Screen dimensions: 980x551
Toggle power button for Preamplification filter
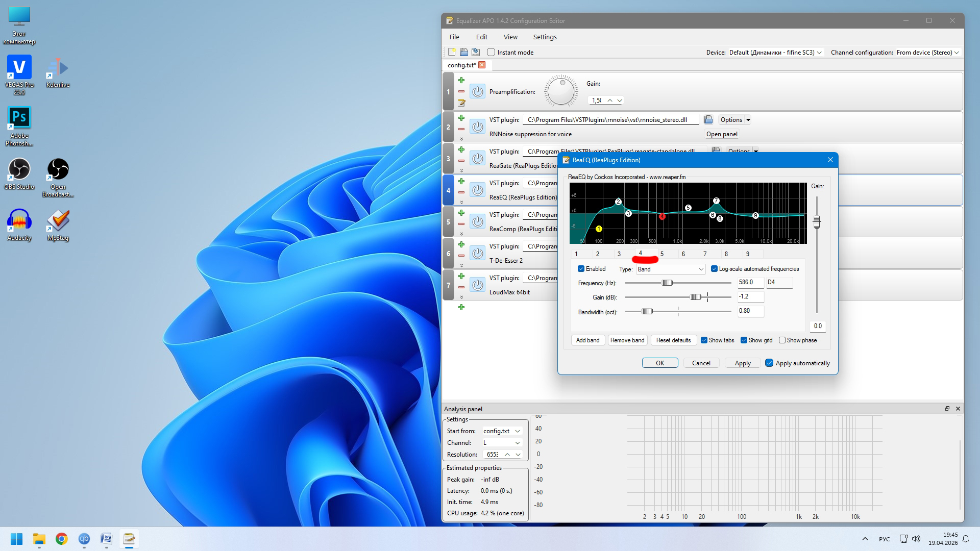pos(477,91)
